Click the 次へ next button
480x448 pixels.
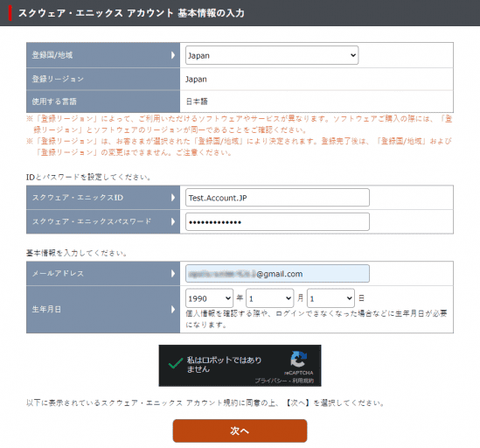click(240, 430)
